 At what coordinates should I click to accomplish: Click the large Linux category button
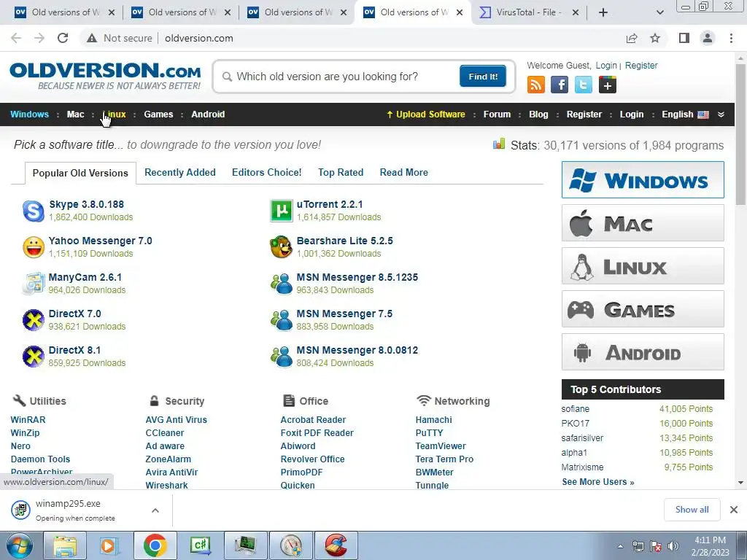[x=643, y=265]
